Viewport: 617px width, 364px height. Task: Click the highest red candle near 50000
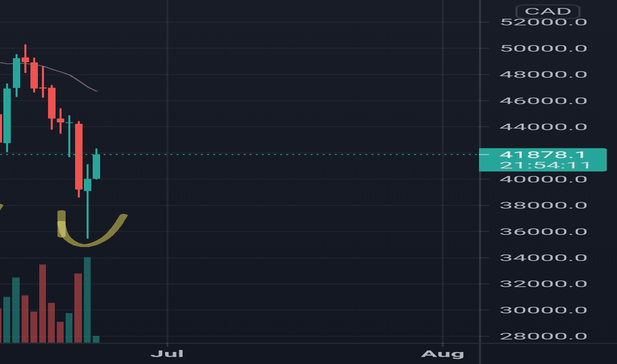(26, 60)
